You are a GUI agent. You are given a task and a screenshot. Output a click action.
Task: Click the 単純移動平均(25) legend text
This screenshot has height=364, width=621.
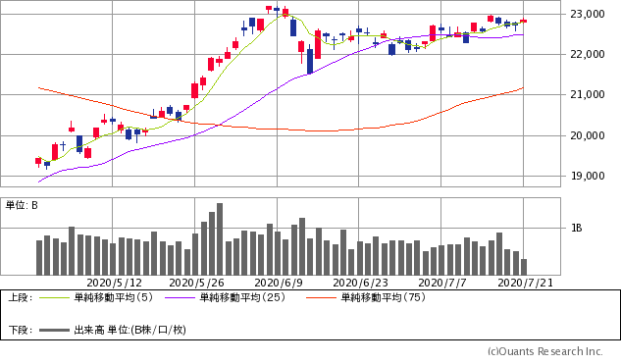(242, 297)
